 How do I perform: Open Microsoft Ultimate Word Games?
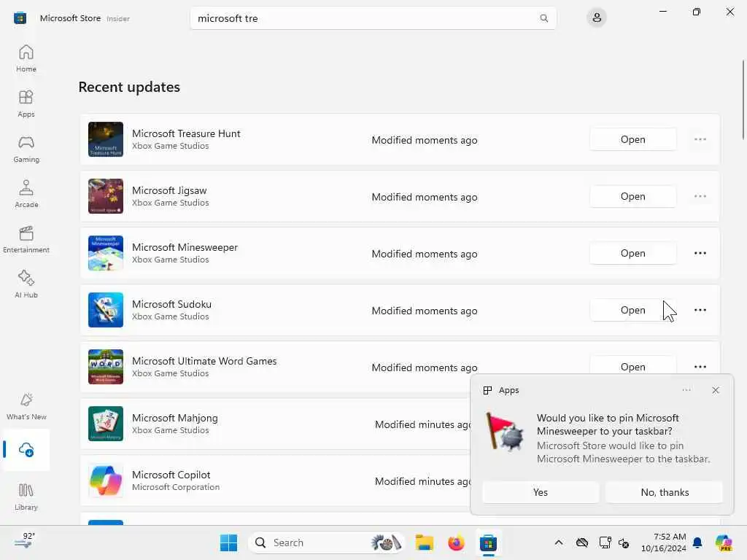(x=632, y=366)
